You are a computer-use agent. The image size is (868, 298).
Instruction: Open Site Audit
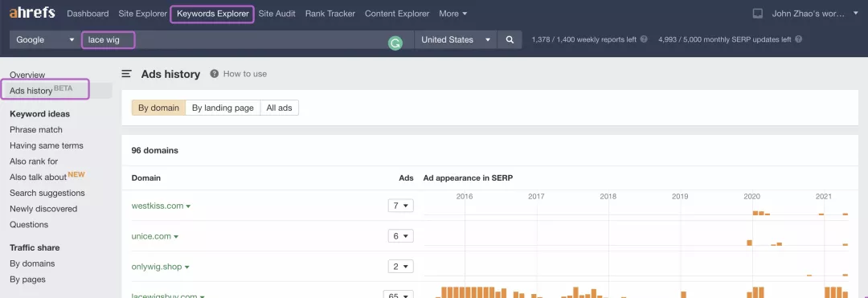pos(276,14)
